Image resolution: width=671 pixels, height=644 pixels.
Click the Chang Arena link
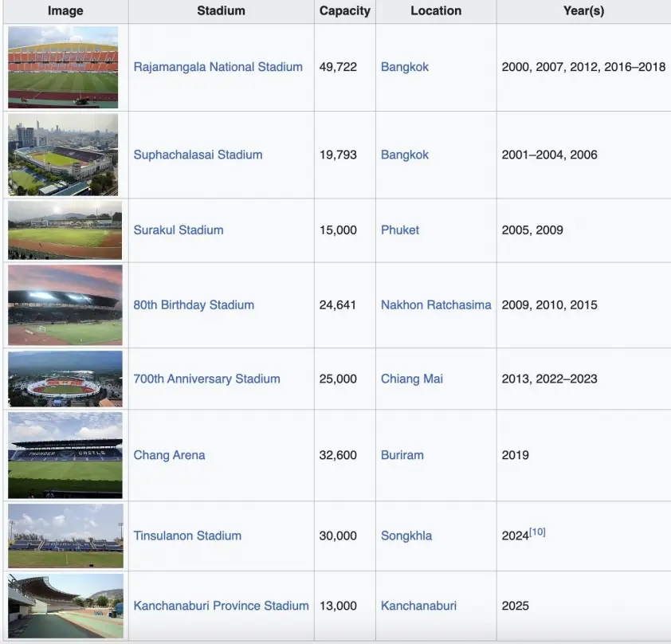169,455
